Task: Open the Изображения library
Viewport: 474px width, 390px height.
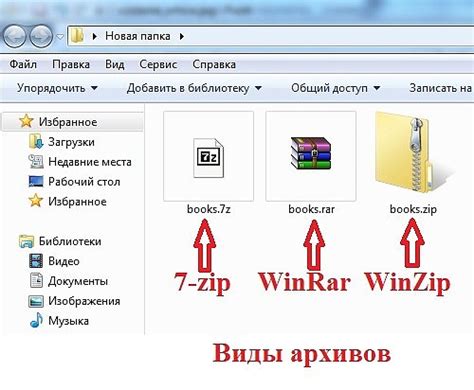Action: 84,301
